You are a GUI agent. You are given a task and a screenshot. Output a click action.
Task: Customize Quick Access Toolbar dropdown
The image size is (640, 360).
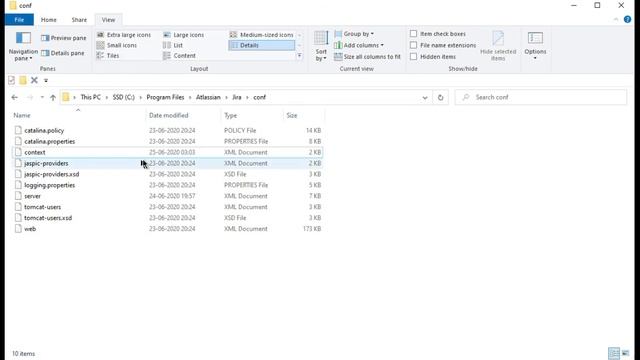(x=46, y=81)
